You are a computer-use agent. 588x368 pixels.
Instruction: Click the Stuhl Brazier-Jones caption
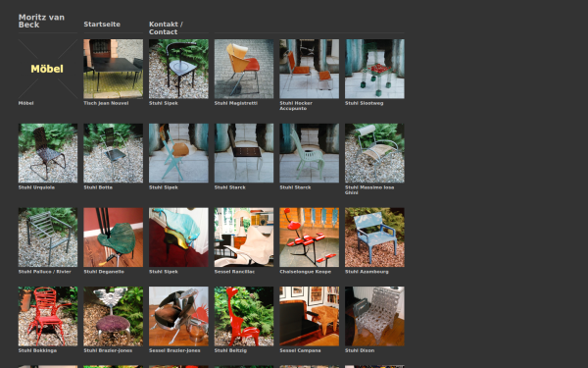click(x=108, y=350)
